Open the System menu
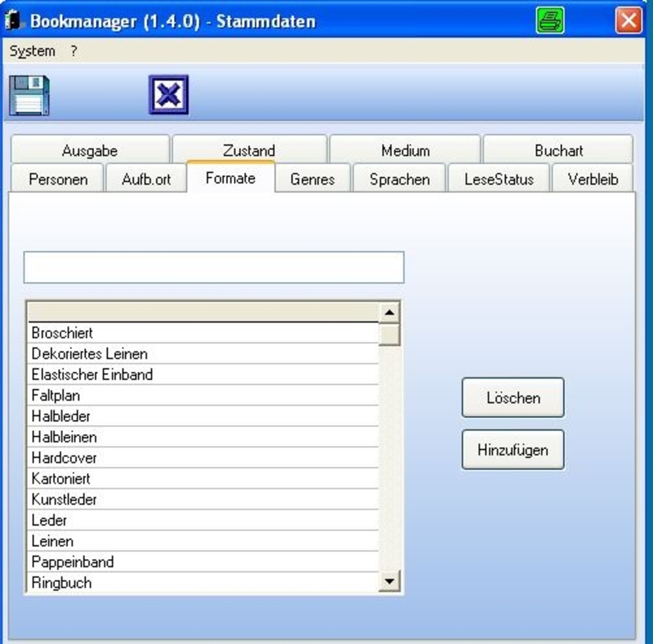Image resolution: width=653 pixels, height=644 pixels. pyautogui.click(x=32, y=52)
